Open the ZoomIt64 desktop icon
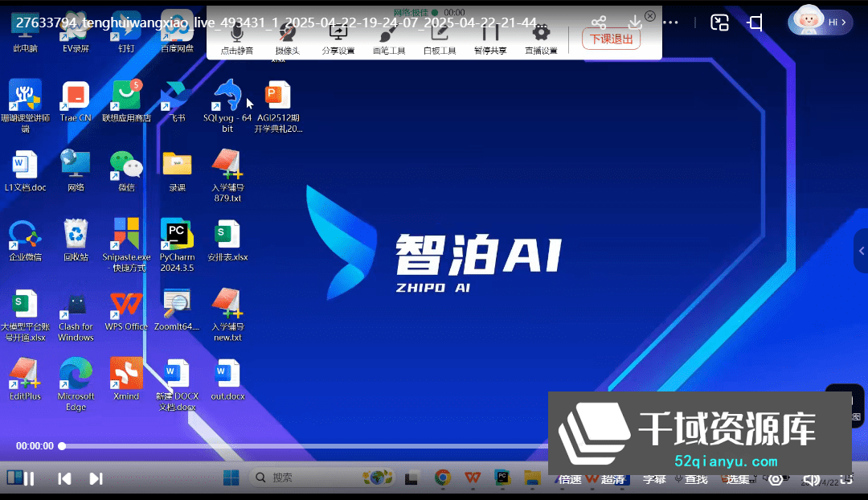The height and width of the screenshot is (500, 868). click(x=177, y=310)
